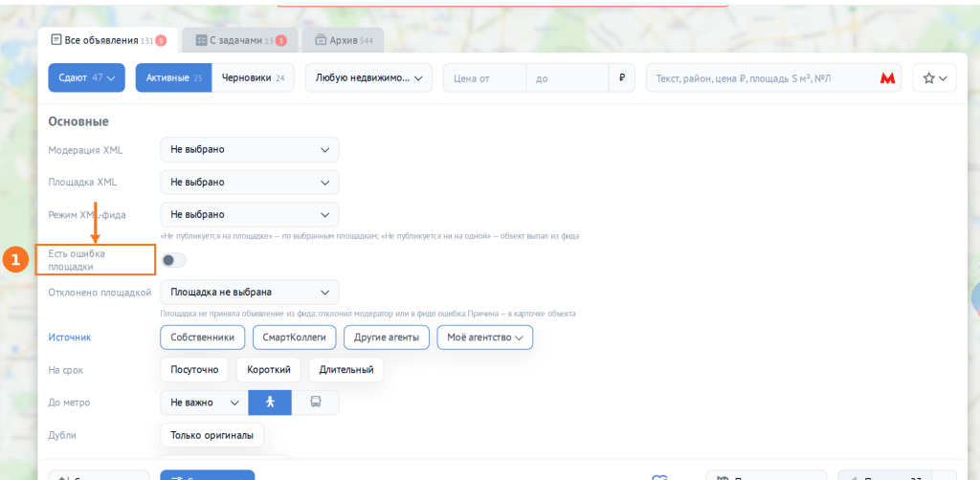Click the text search field Текст, район, цена
Screen dimensions: 980x480
pos(773,78)
